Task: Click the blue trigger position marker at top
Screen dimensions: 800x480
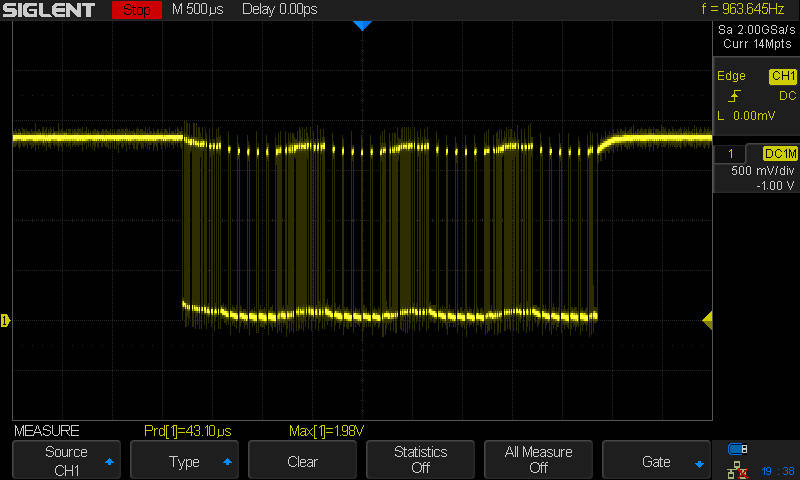Action: click(x=362, y=26)
